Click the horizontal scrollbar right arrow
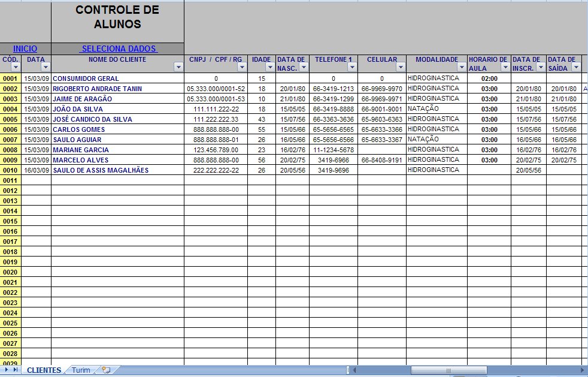This screenshot has width=588, height=377. point(583,370)
